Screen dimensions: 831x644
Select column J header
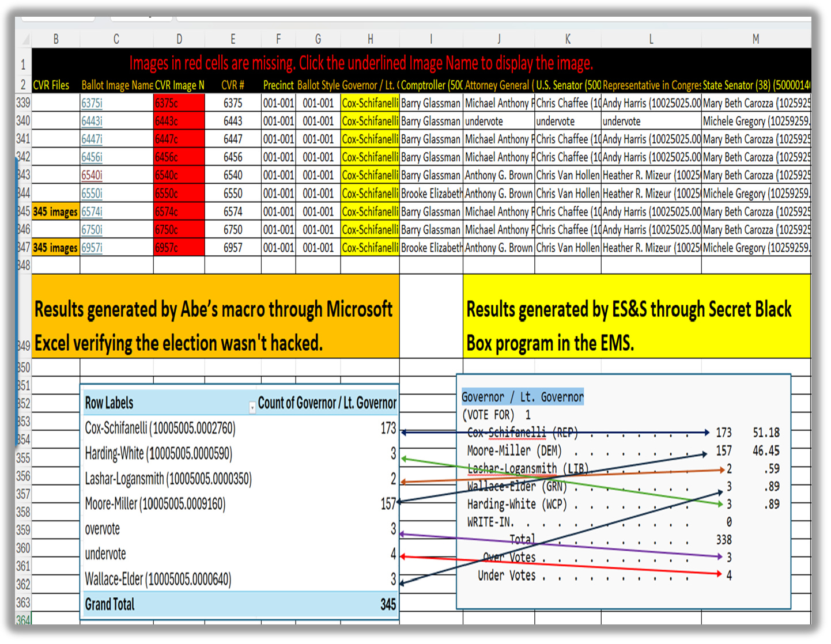point(499,39)
